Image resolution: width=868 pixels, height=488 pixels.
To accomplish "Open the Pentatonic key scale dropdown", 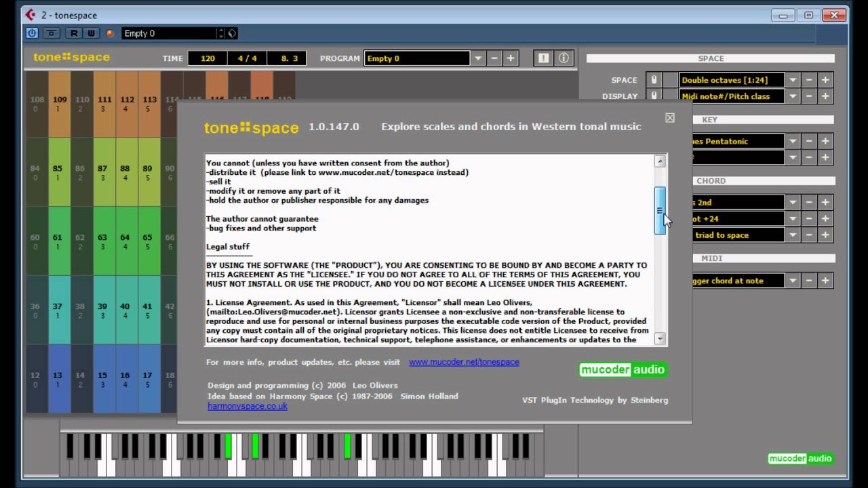I will (x=793, y=141).
